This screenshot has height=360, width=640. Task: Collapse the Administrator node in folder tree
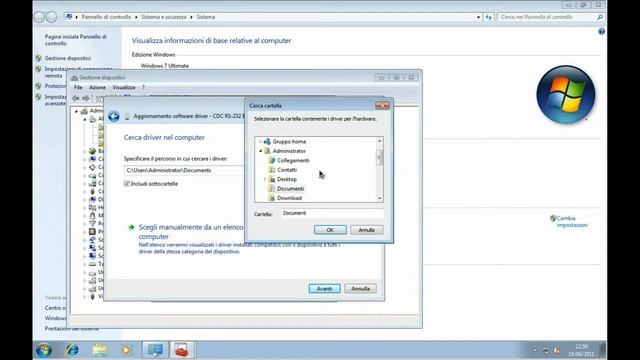tap(260, 151)
